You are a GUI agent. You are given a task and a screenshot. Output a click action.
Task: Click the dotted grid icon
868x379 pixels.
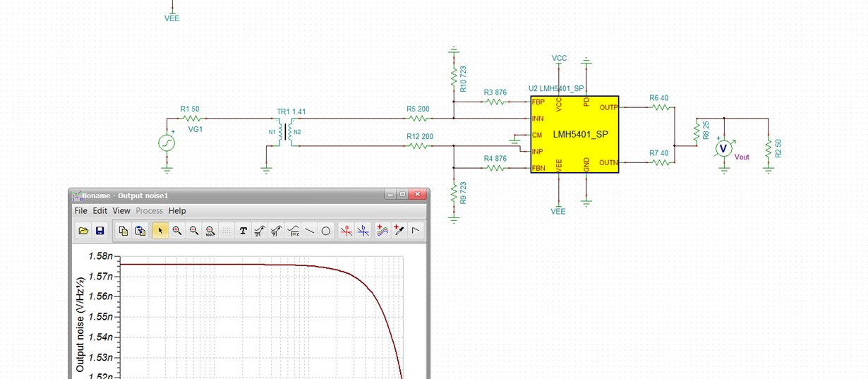pos(227,231)
